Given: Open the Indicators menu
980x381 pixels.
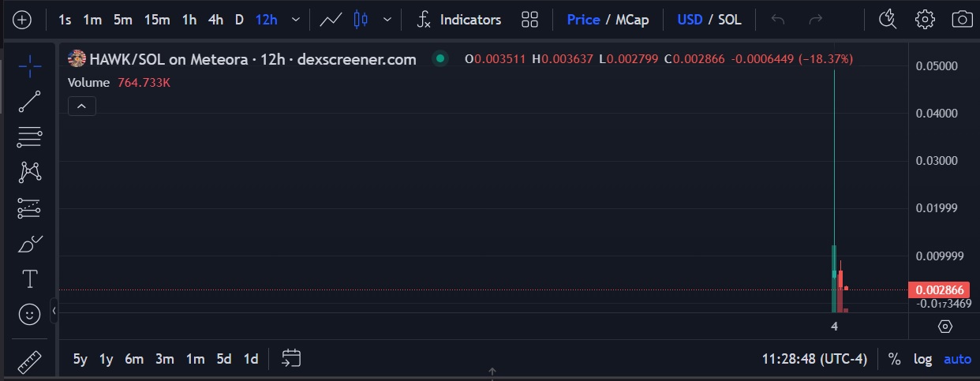Looking at the screenshot, I should coord(459,20).
